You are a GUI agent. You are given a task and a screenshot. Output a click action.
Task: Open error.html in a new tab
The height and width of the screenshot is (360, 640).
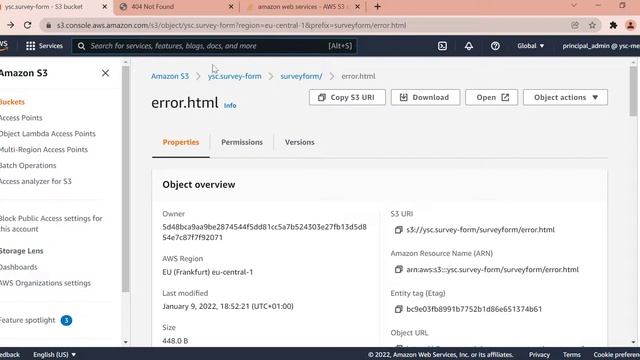click(491, 98)
